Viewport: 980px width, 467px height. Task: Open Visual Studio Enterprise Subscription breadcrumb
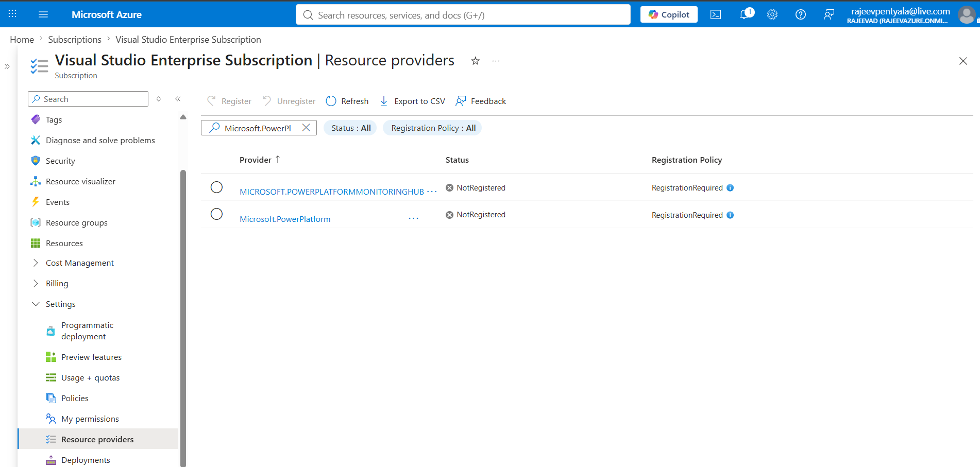tap(188, 40)
